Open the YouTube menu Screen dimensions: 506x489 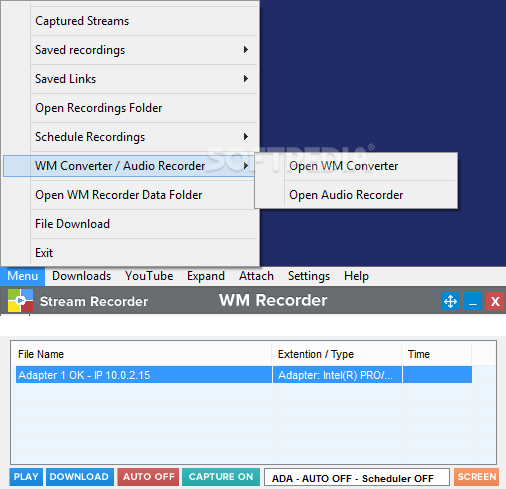tap(149, 276)
